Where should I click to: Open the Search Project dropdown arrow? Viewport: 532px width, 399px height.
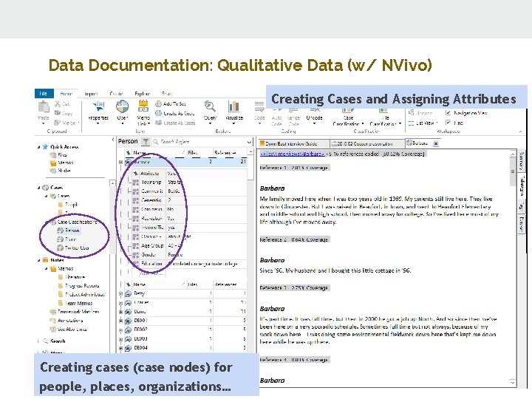(x=250, y=142)
